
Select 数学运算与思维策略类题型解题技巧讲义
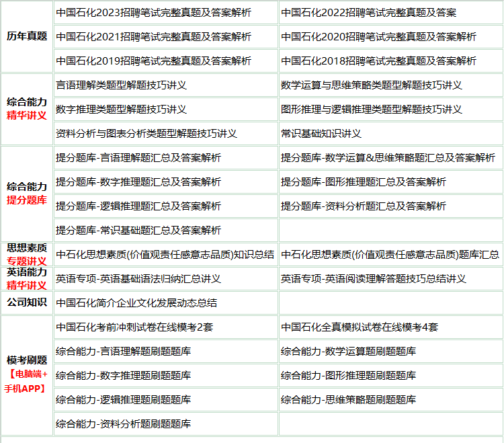pos(372,85)
